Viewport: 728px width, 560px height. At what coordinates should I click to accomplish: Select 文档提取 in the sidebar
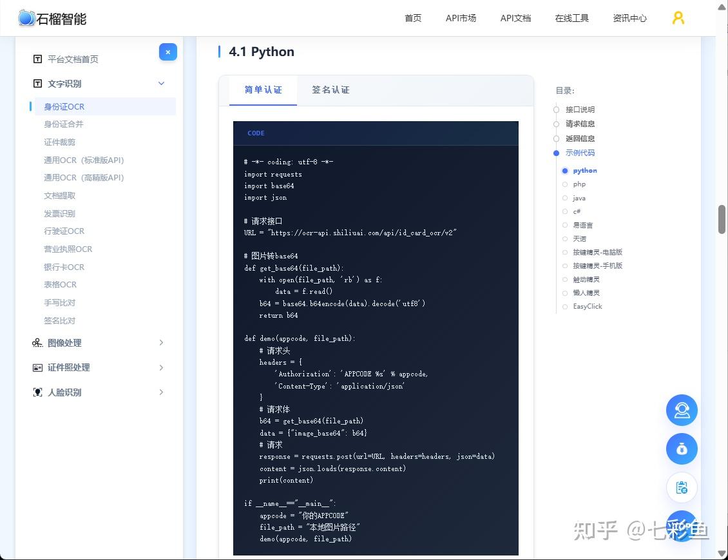[x=59, y=195]
